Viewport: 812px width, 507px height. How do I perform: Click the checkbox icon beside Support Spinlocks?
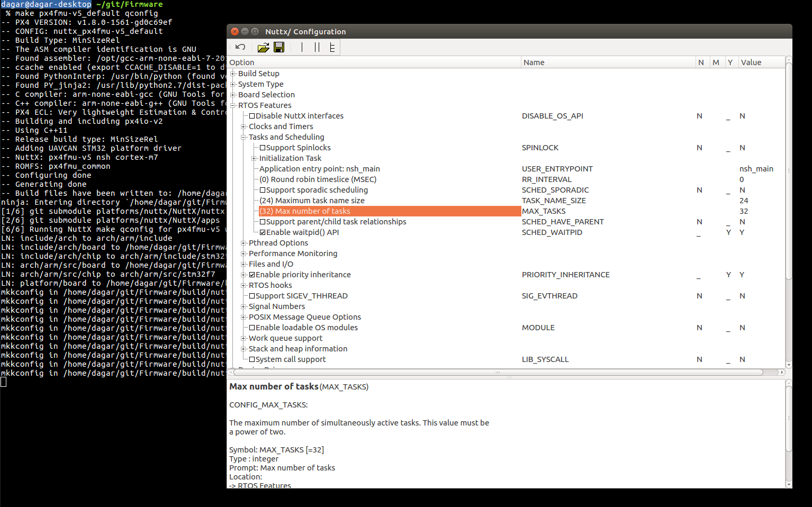click(263, 147)
